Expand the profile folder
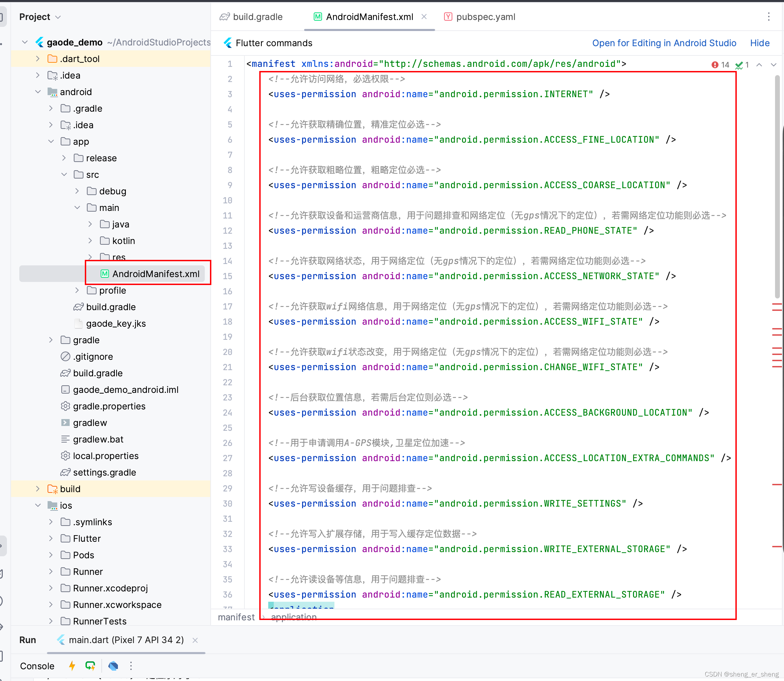The image size is (784, 681). click(x=77, y=290)
